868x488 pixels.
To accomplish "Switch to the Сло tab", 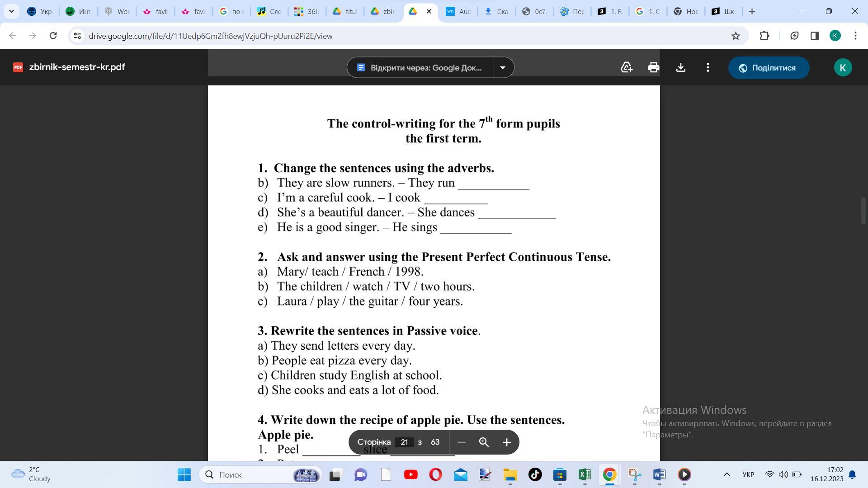I will coord(269,11).
